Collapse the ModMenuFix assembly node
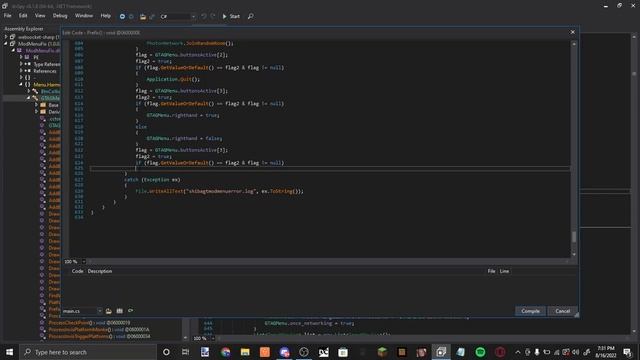The image size is (640, 360). tap(6, 43)
